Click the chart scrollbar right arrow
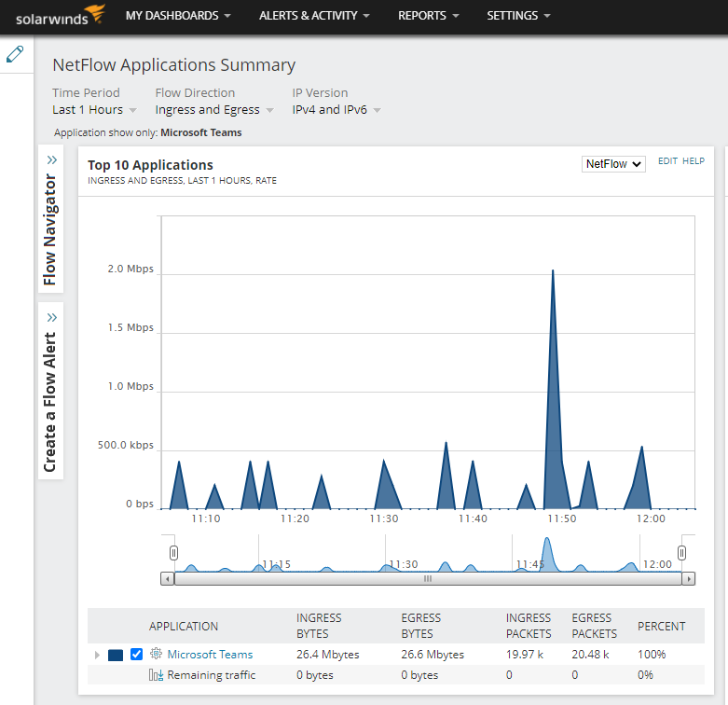The image size is (728, 705). tap(689, 579)
